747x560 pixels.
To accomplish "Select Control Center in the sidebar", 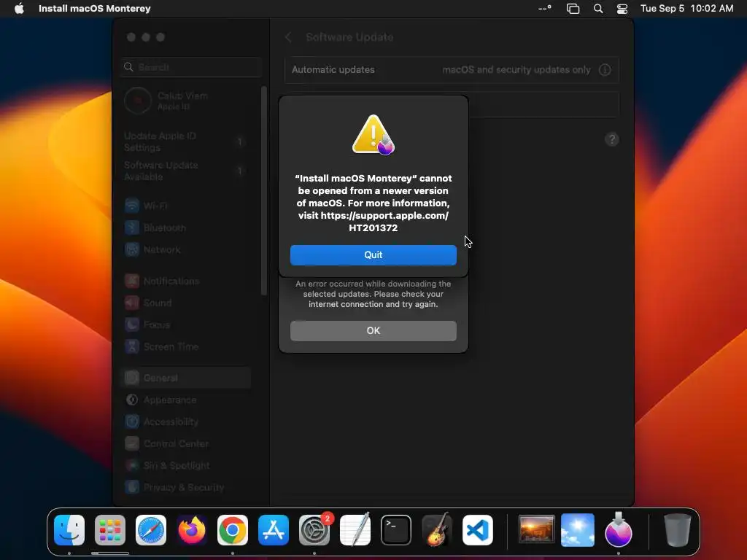I will click(x=186, y=444).
